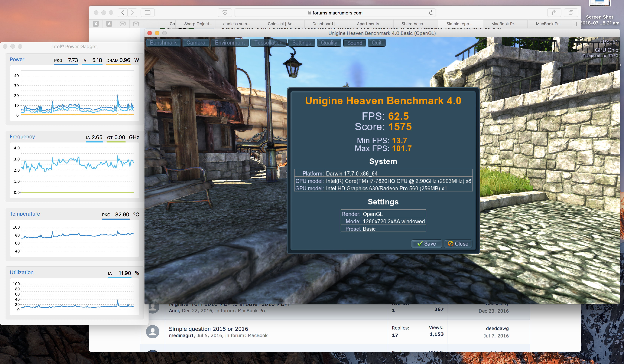Click Utilization heading in Power Gadget
Viewport: 624px width, 364px height.
coord(22,273)
